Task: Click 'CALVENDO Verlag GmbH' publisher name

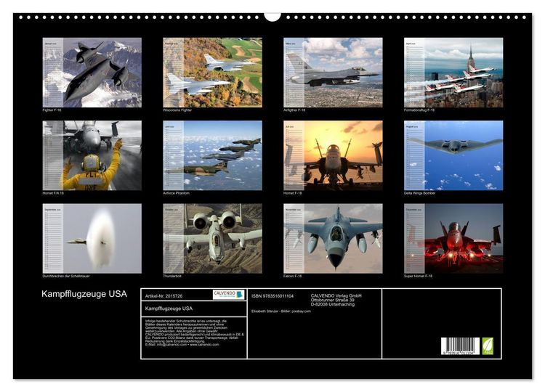Action: [x=336, y=295]
